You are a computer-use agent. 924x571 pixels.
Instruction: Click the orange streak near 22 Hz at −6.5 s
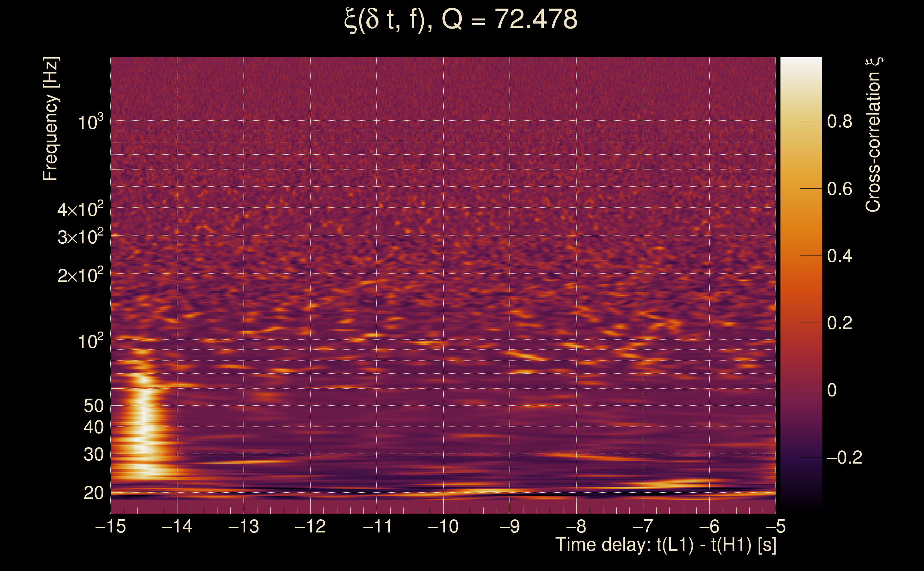[676, 483]
